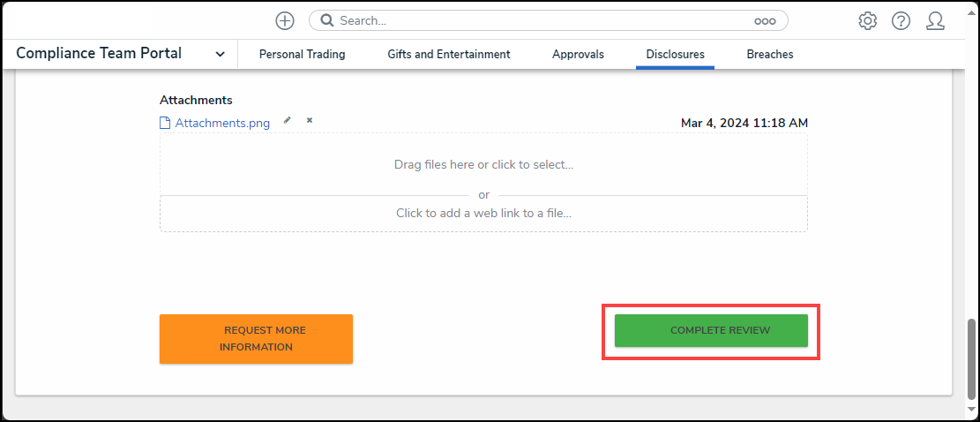Open the user profile icon

click(935, 20)
